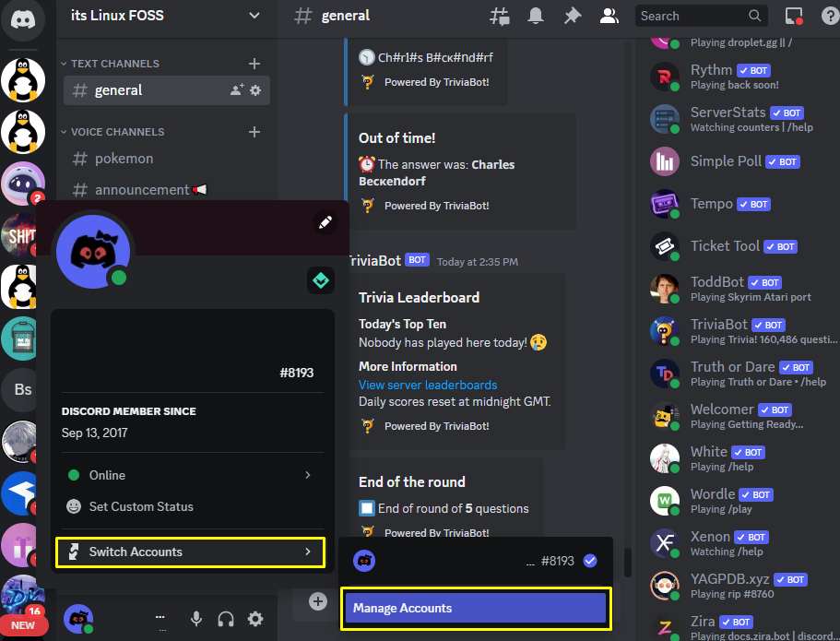Open Xenon bot member entry

[741, 543]
